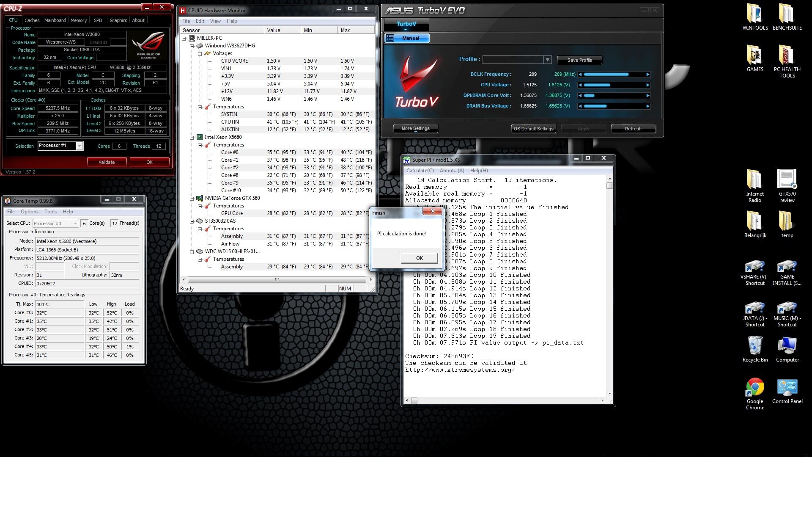Collapse the WDC WD15 drive node
Viewport: 812px width, 508px height.
[x=192, y=251]
